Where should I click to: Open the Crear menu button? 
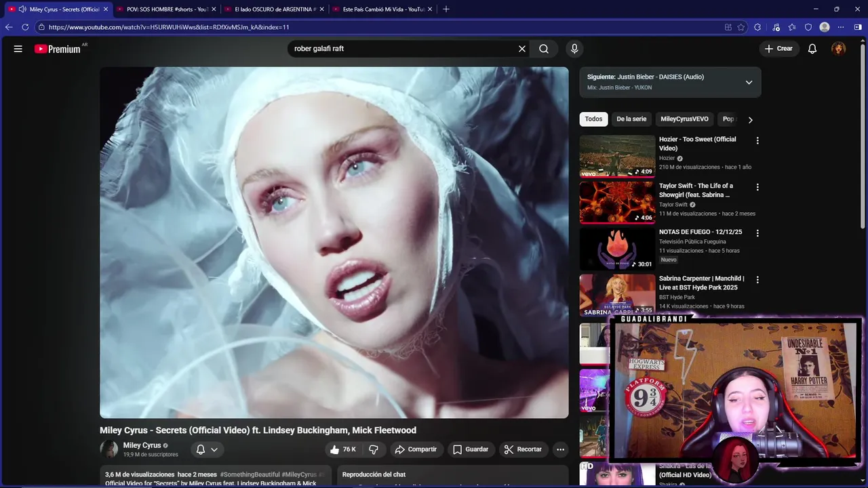click(x=778, y=49)
